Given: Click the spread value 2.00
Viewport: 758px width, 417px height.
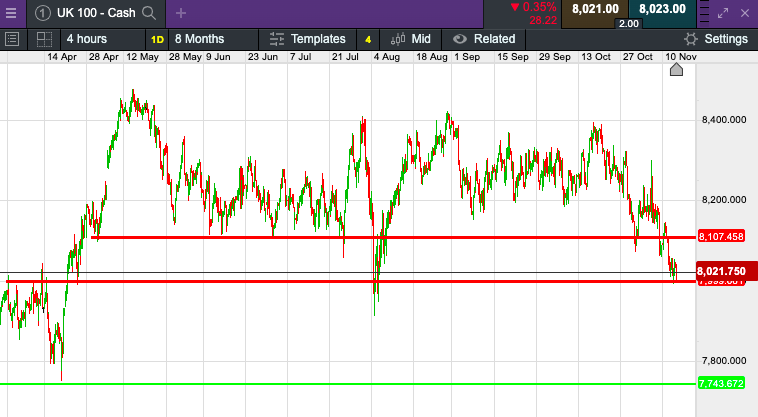Looking at the screenshot, I should (x=628, y=24).
